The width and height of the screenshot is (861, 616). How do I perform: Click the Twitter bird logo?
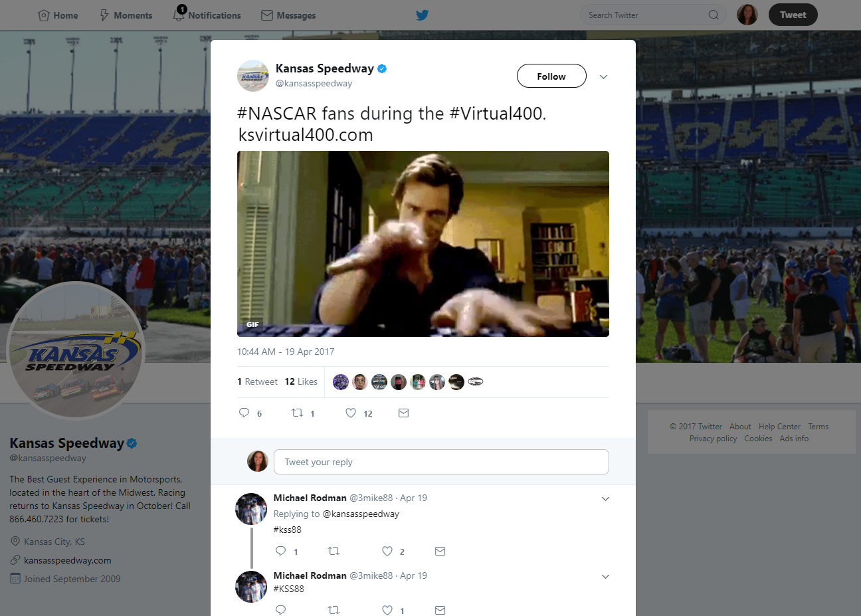pyautogui.click(x=422, y=15)
